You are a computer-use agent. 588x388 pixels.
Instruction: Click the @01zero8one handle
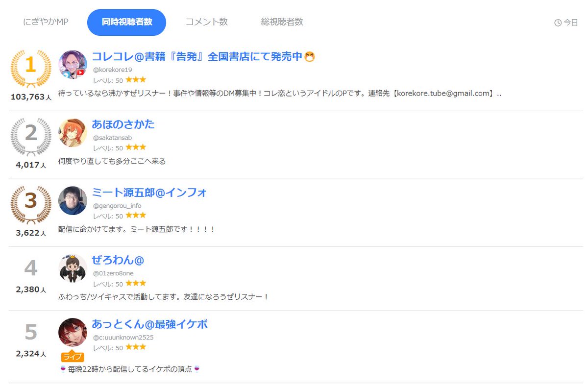113,273
